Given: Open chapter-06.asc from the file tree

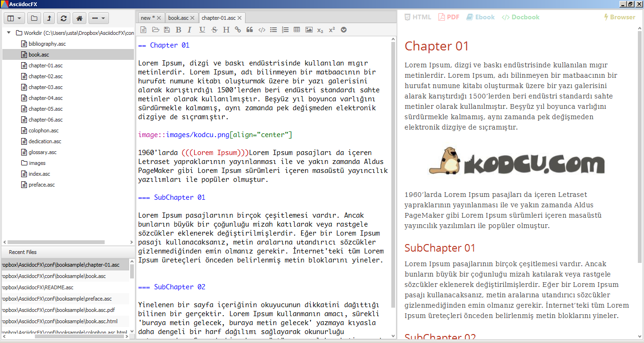Looking at the screenshot, I should pos(45,120).
